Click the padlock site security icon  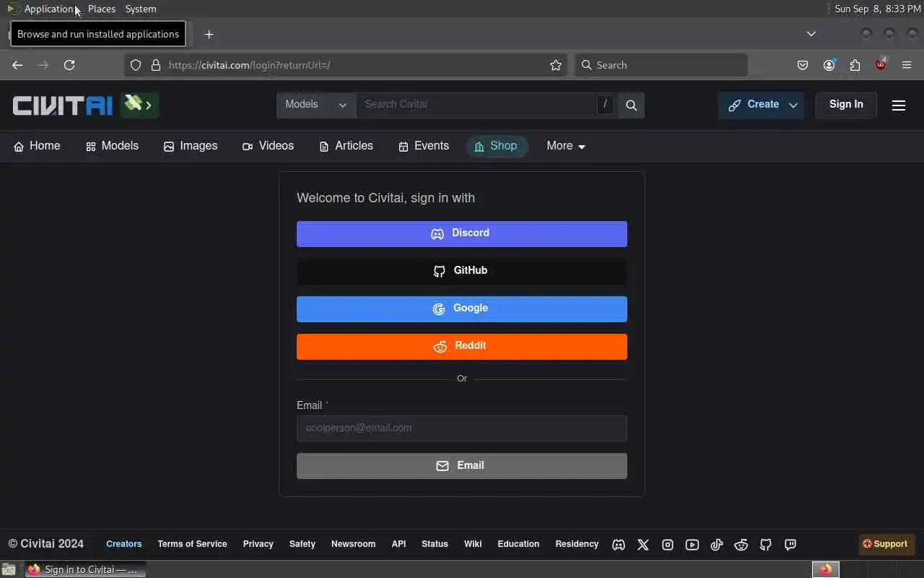point(155,65)
